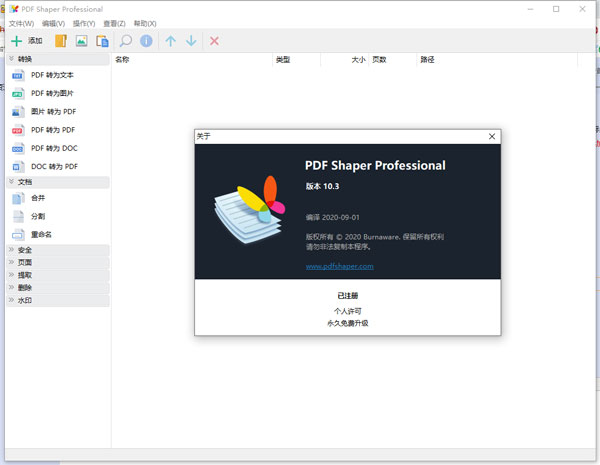Click the 已注册 text in About dialog
This screenshot has width=600, height=465.
tap(347, 295)
